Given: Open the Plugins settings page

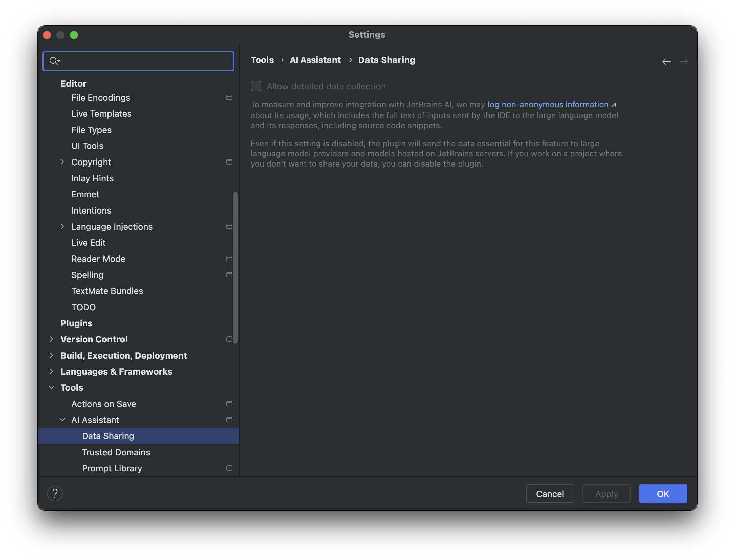Looking at the screenshot, I should point(76,323).
